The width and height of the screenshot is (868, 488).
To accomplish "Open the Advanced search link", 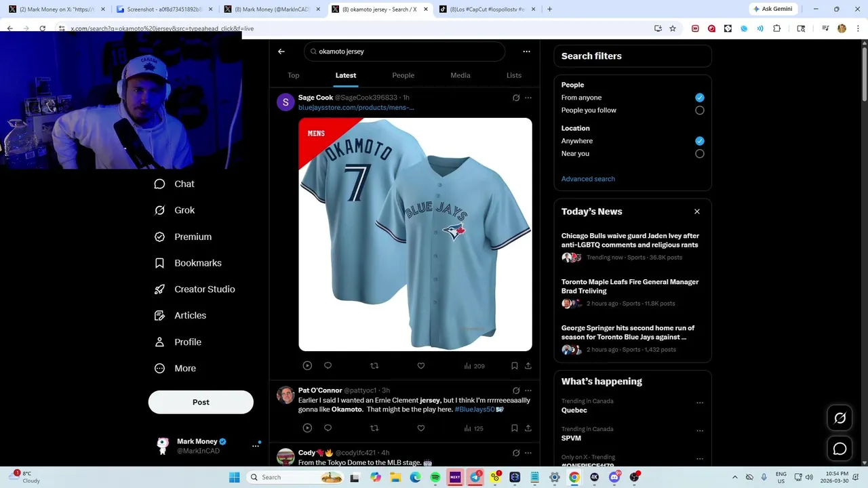I will [588, 179].
